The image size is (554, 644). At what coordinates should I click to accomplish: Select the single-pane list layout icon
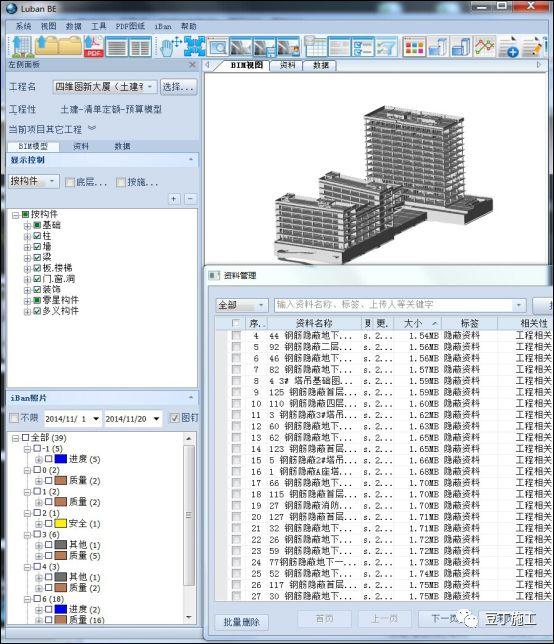117,46
